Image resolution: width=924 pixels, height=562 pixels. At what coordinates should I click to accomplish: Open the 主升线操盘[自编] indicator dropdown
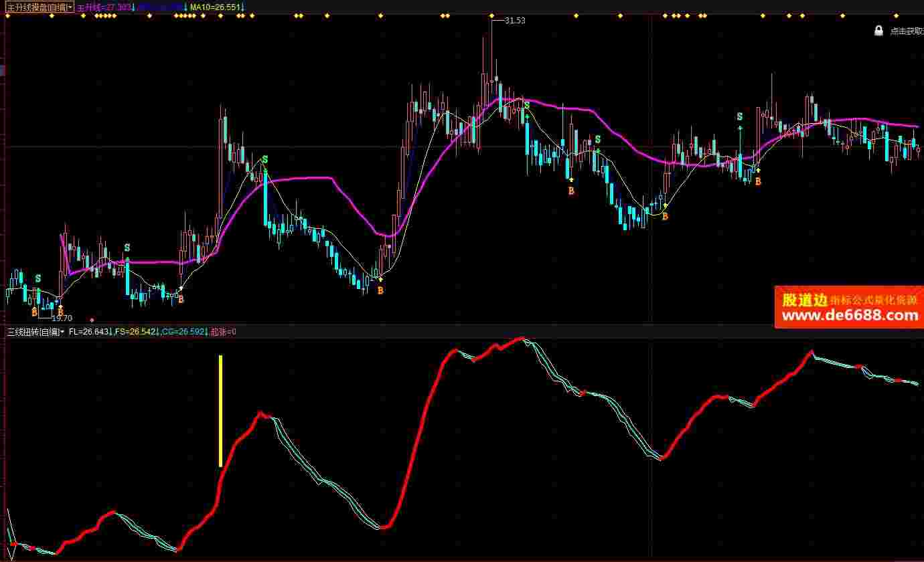tap(40, 7)
